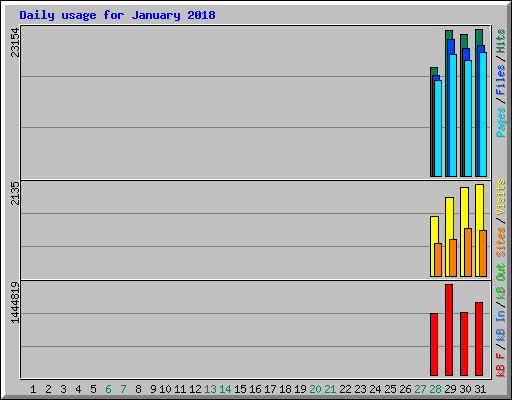Click day number 25 on the x-axis
The height and width of the screenshot is (400, 512).
390,389
